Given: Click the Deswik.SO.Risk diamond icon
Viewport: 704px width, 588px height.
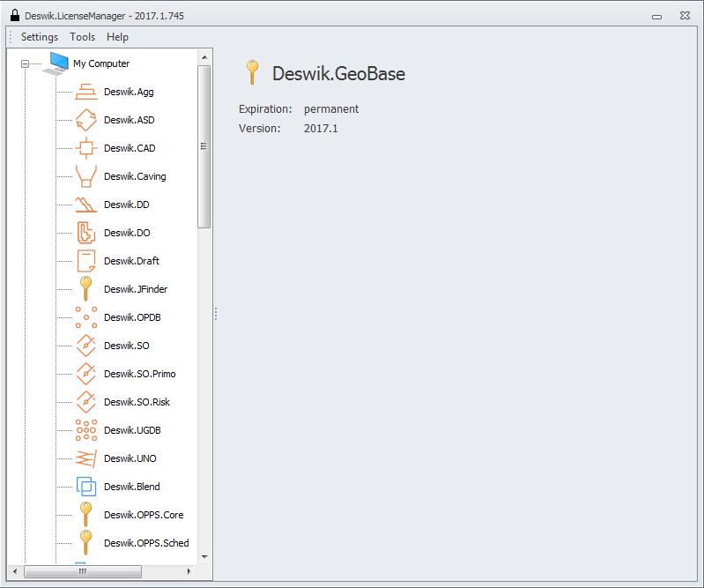Looking at the screenshot, I should pos(85,402).
